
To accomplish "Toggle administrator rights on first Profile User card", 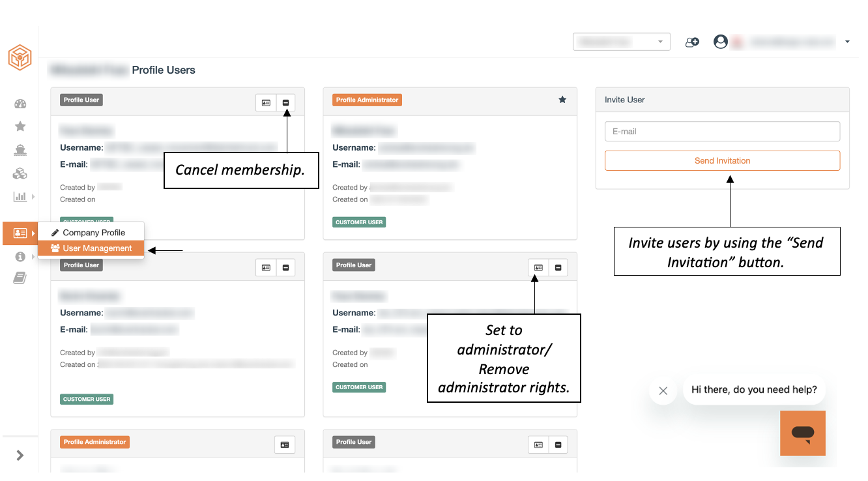I will (266, 102).
